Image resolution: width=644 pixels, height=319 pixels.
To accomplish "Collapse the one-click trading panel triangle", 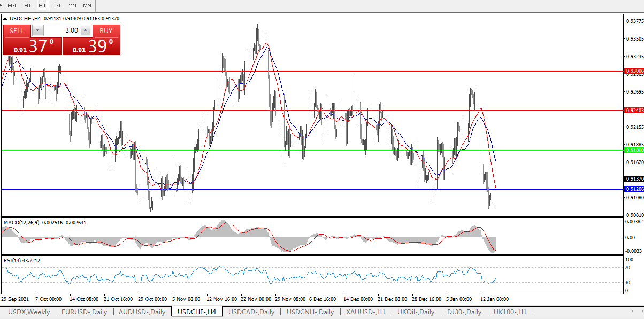I will tap(5, 19).
